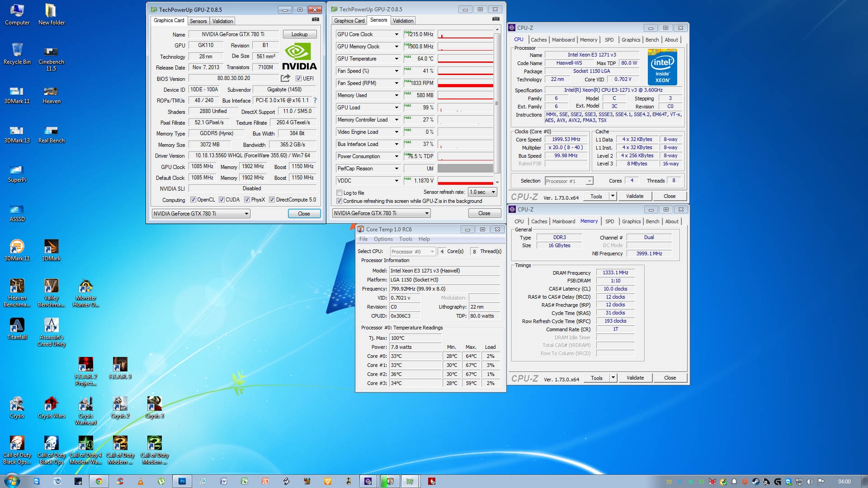Click the BIOS share/export icon in GPU-Z
The height and width of the screenshot is (488, 868).
point(285,78)
